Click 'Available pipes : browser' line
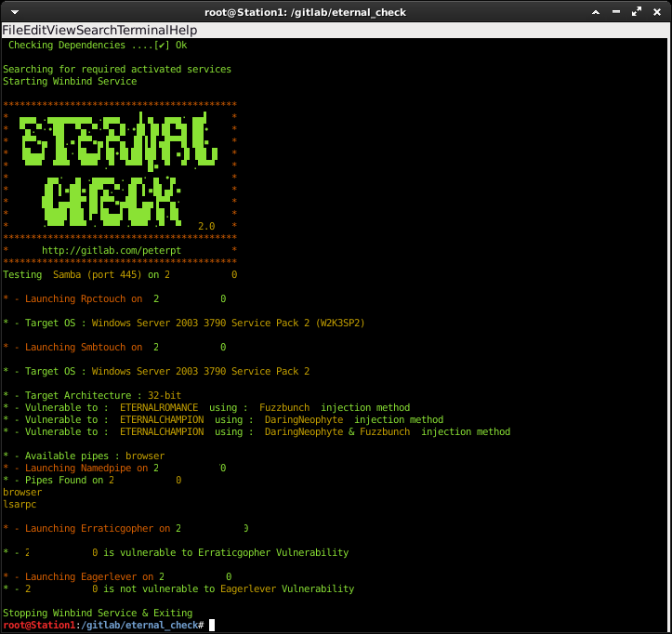The image size is (672, 634). coord(84,456)
